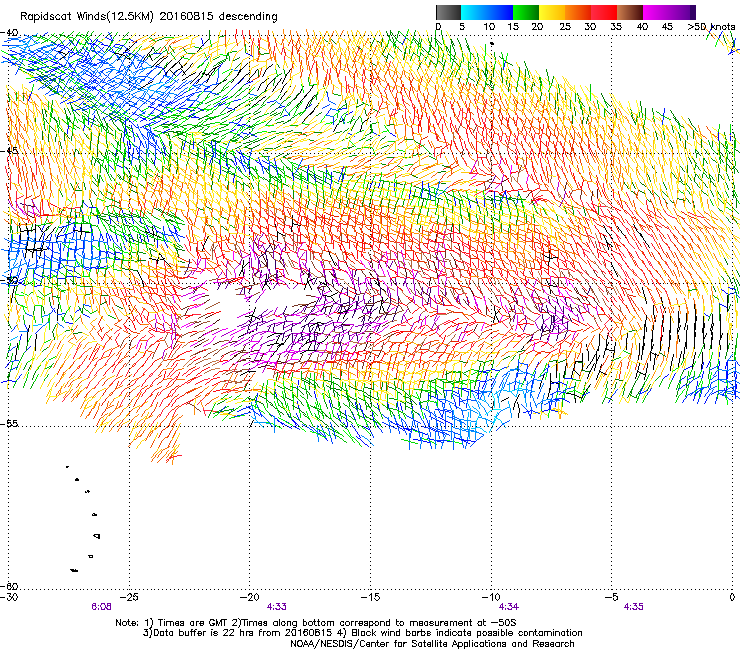The width and height of the screenshot is (740, 650).
Task: Click the legend scale label '10'
Action: pyautogui.click(x=489, y=27)
